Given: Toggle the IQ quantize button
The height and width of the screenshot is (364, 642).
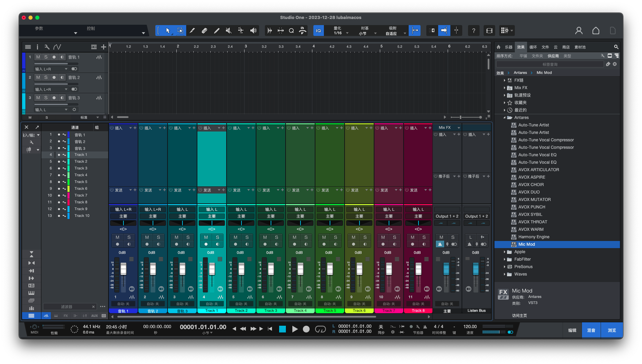Looking at the screenshot, I should pos(318,31).
